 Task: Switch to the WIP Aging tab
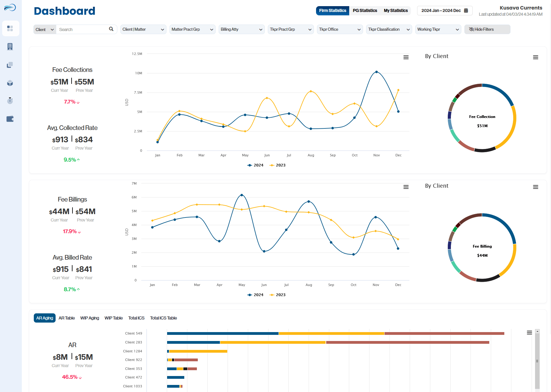[x=90, y=318]
